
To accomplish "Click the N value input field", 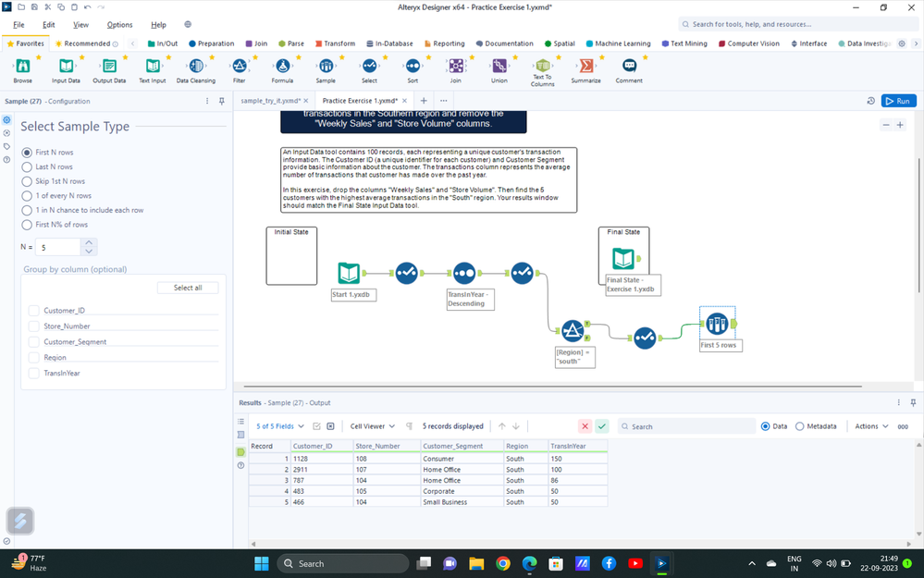I will [x=57, y=248].
